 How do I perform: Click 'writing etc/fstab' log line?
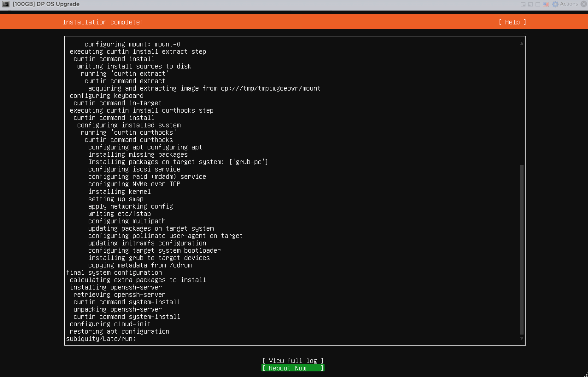point(119,214)
